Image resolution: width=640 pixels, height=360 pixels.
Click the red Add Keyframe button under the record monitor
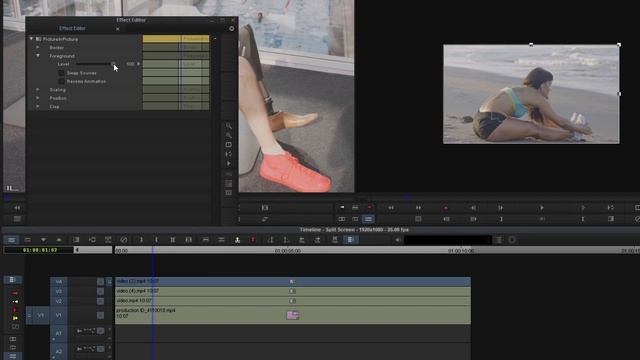(446, 208)
